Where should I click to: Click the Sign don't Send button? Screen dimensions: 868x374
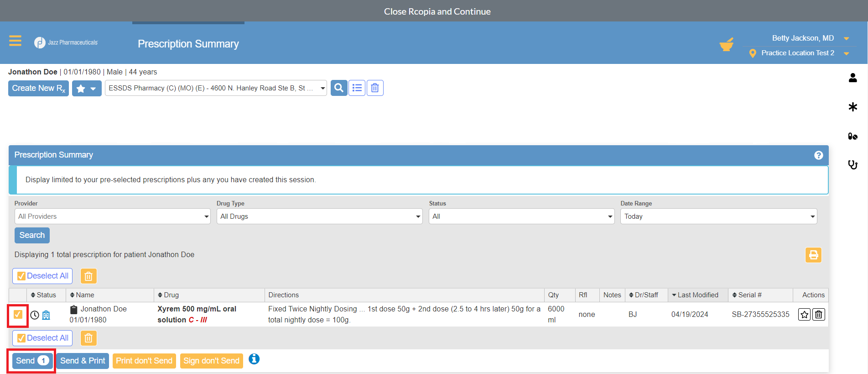point(211,361)
